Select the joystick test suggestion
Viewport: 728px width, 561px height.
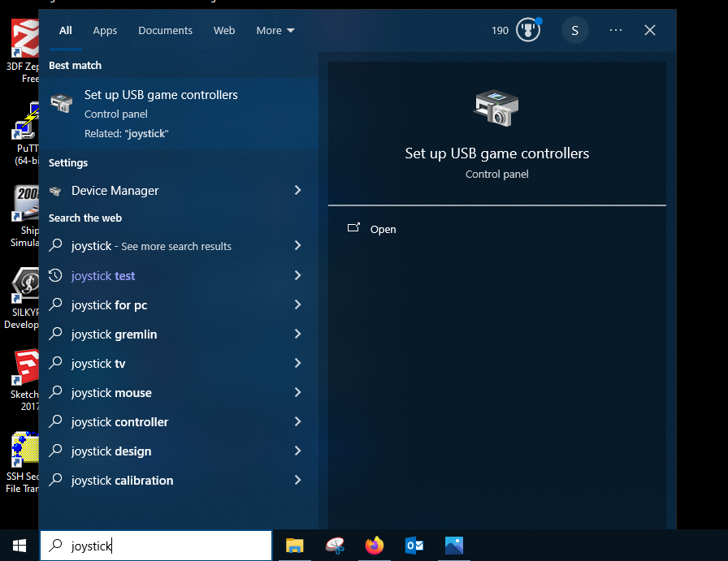[179, 275]
